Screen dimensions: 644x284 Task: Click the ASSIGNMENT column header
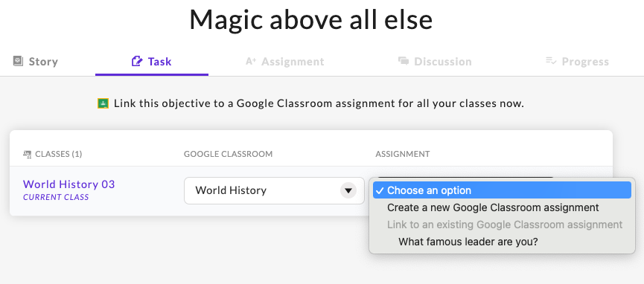(x=403, y=154)
